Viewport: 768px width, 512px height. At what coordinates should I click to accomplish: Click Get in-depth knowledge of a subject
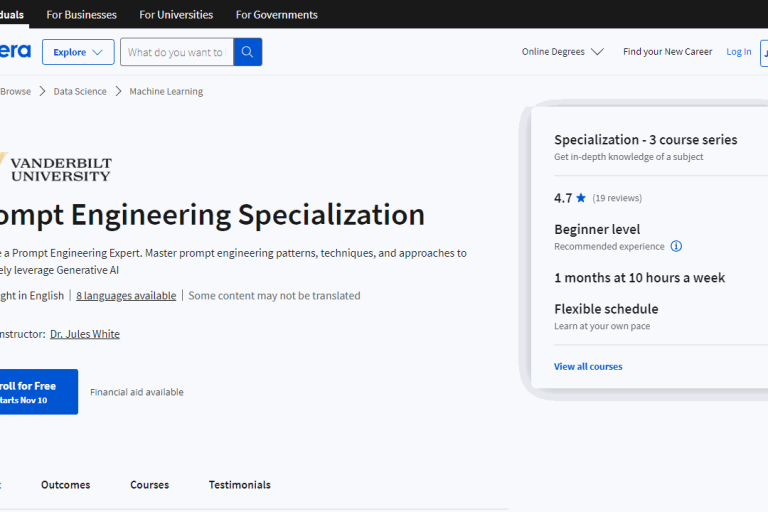[x=628, y=157]
